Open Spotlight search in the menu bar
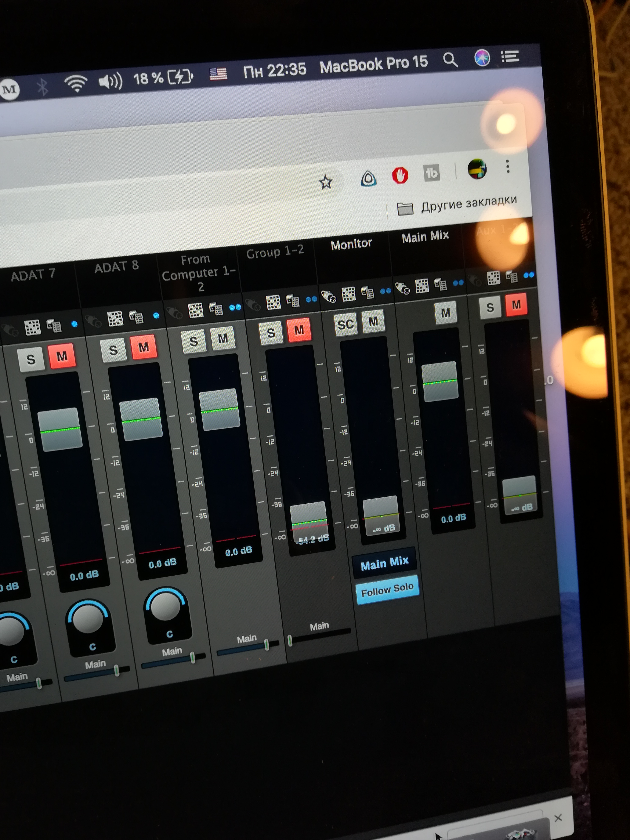The height and width of the screenshot is (840, 630). [450, 60]
